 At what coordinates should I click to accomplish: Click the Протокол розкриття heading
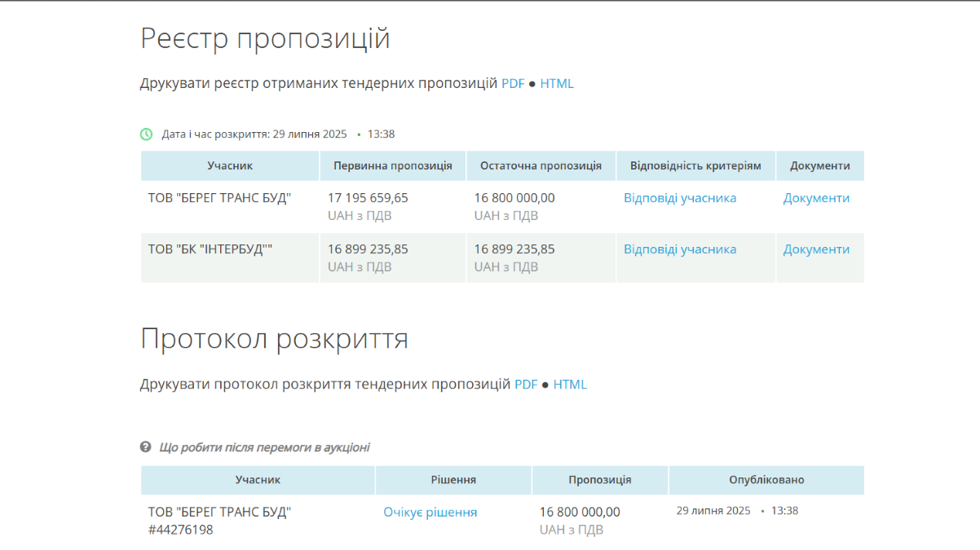coord(274,339)
